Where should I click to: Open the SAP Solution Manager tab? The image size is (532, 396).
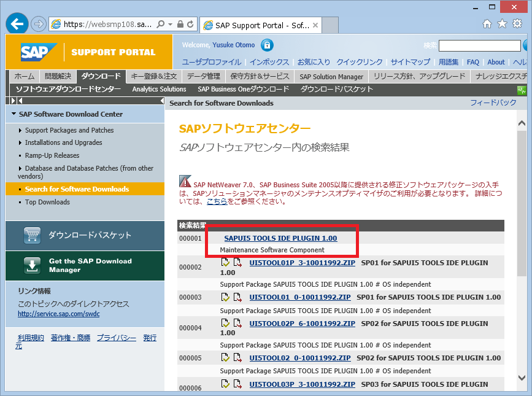click(331, 77)
